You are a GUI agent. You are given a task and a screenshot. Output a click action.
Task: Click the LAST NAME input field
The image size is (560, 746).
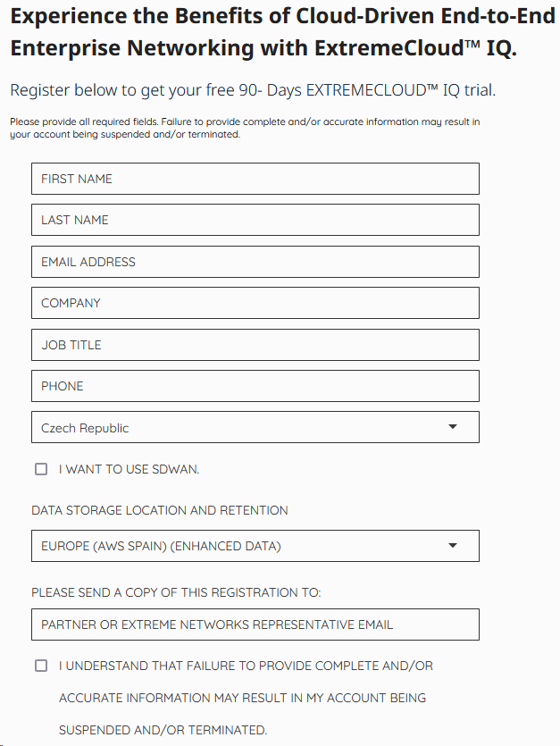click(255, 220)
